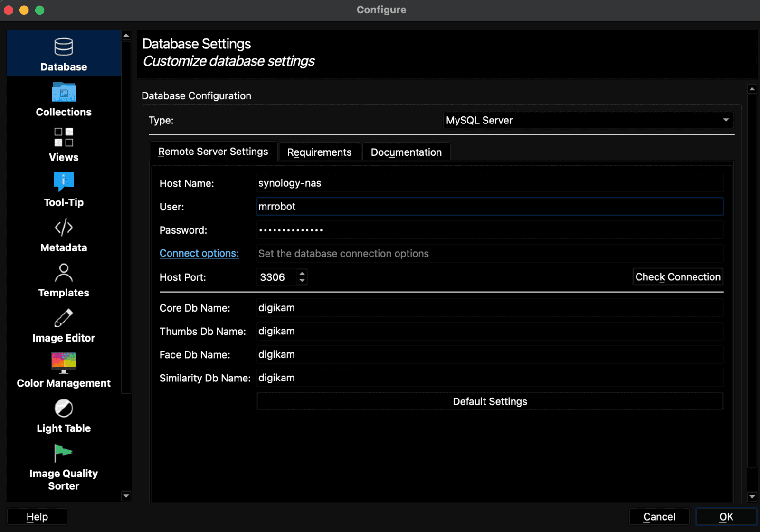
Task: Click the Default Settings button
Action: (x=490, y=401)
